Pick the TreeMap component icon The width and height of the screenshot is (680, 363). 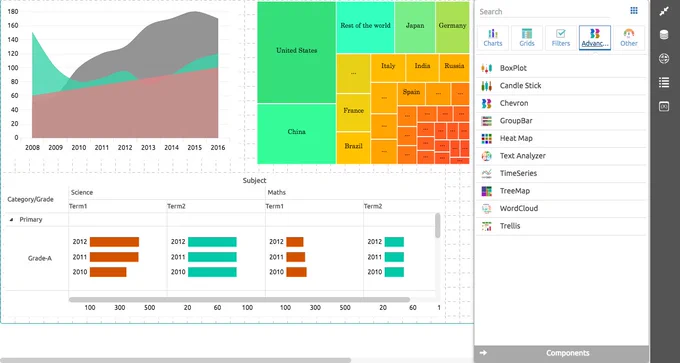point(487,191)
